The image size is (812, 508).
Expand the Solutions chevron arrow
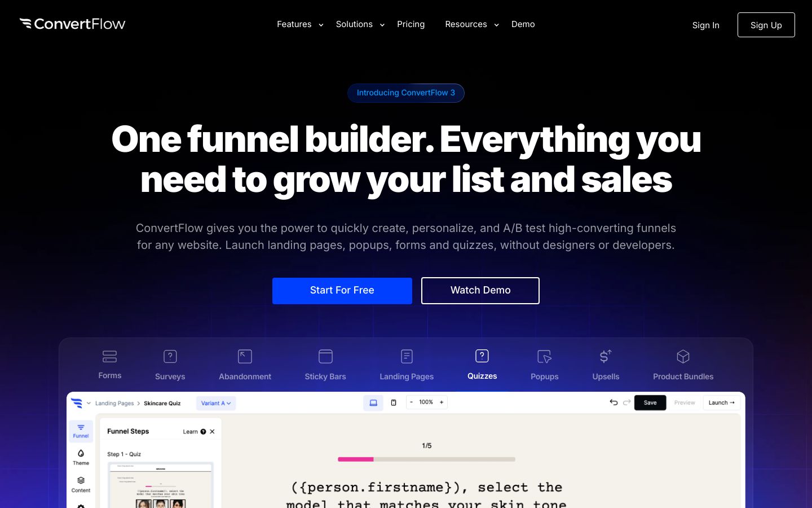382,25
